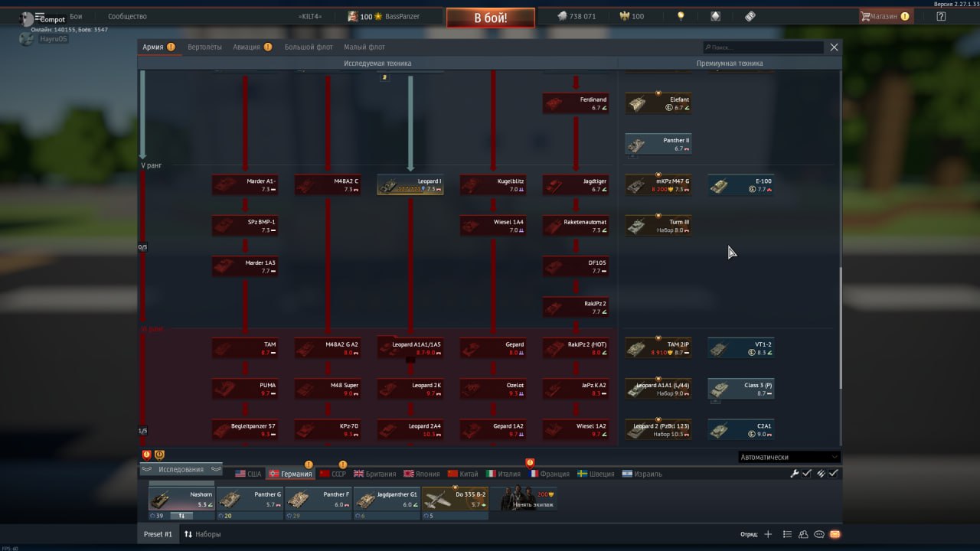Image resolution: width=980 pixels, height=551 pixels.
Task: Select the Marder A1- vehicle card
Action: click(245, 185)
